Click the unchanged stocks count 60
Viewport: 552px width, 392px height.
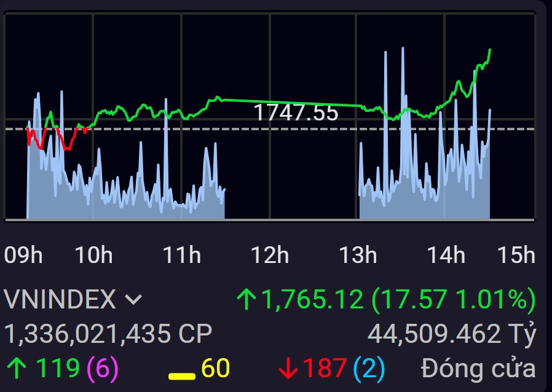click(x=215, y=368)
